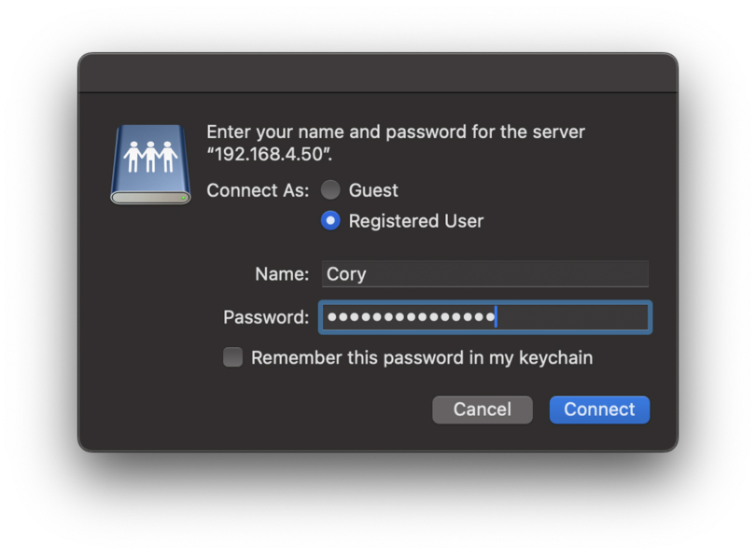Click the unchecked keychain checkbox square
This screenshot has height=555, width=756.
[232, 356]
